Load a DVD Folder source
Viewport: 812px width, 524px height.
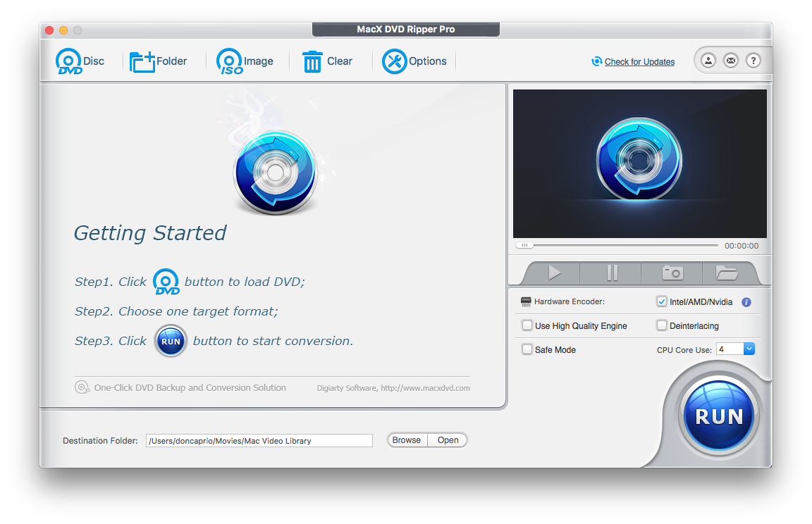[158, 61]
